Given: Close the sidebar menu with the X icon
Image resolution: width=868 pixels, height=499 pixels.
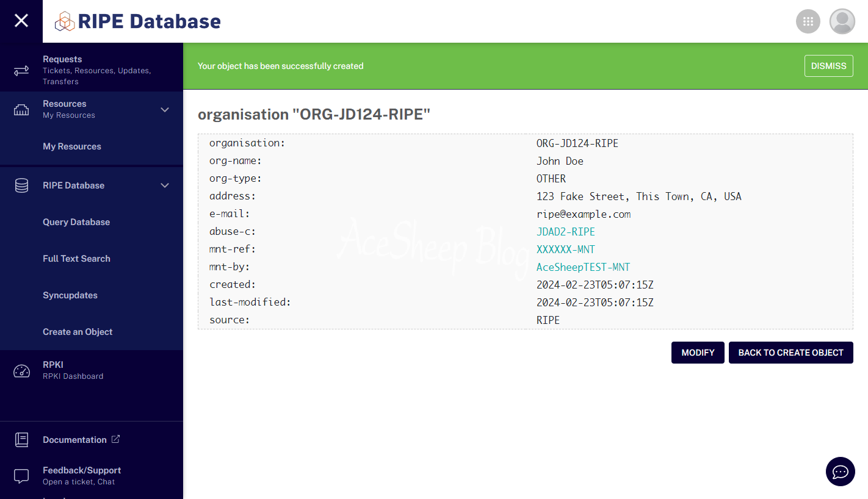Looking at the screenshot, I should tap(21, 21).
